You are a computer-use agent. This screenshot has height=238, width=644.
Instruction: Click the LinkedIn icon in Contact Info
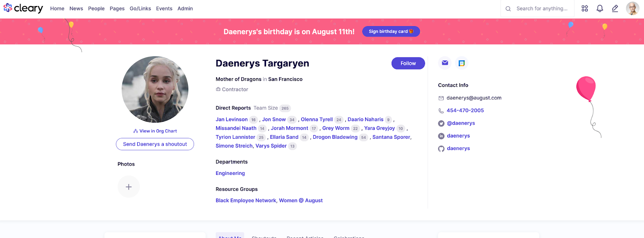(441, 136)
